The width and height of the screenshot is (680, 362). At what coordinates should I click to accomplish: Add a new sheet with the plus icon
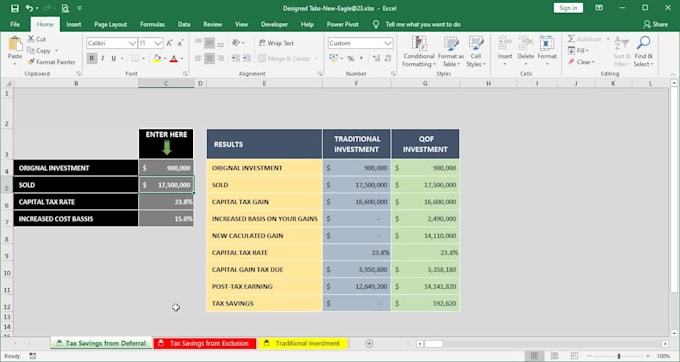[x=369, y=343]
